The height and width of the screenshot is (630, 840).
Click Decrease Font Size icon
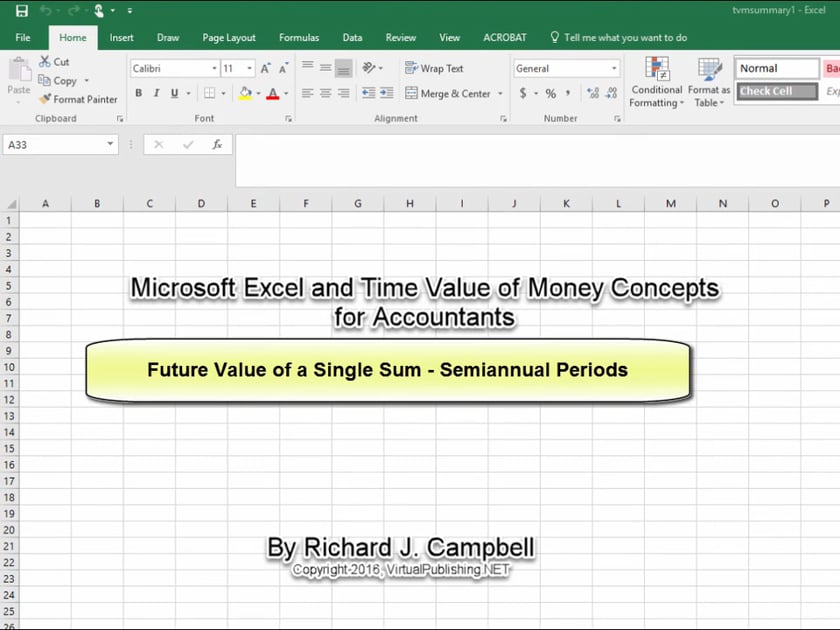[283, 69]
